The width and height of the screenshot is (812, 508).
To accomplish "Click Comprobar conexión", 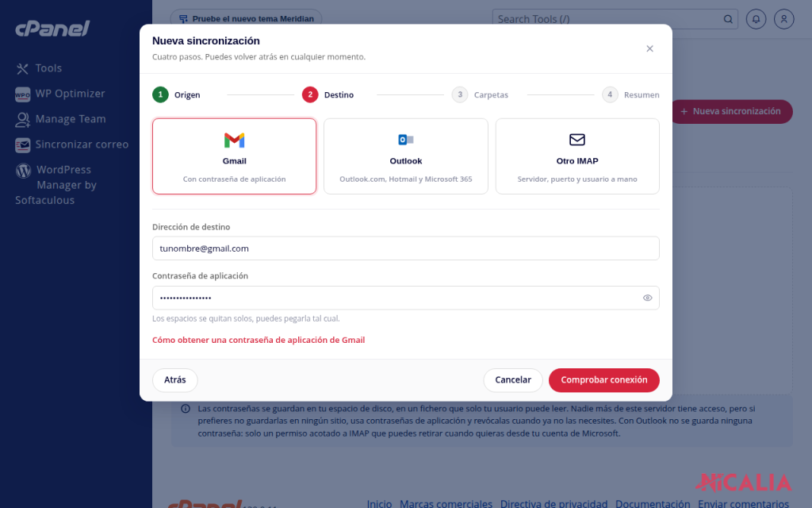I will [x=604, y=380].
